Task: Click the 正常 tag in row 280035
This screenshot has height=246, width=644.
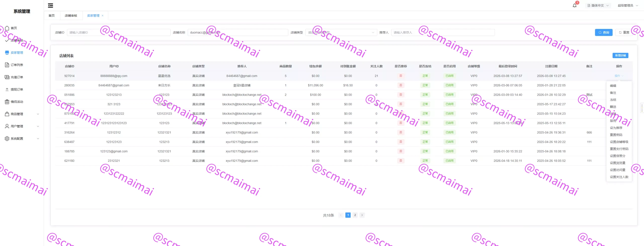Action: pos(425,85)
